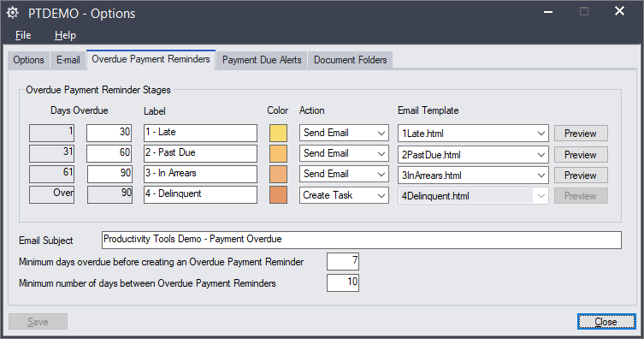
Task: Click the days overdue start field showing 61
Action: click(52, 175)
